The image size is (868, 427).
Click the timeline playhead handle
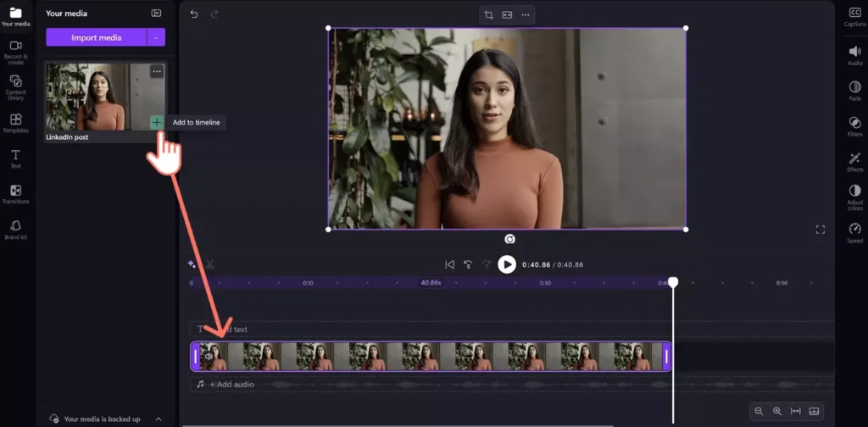pyautogui.click(x=673, y=282)
